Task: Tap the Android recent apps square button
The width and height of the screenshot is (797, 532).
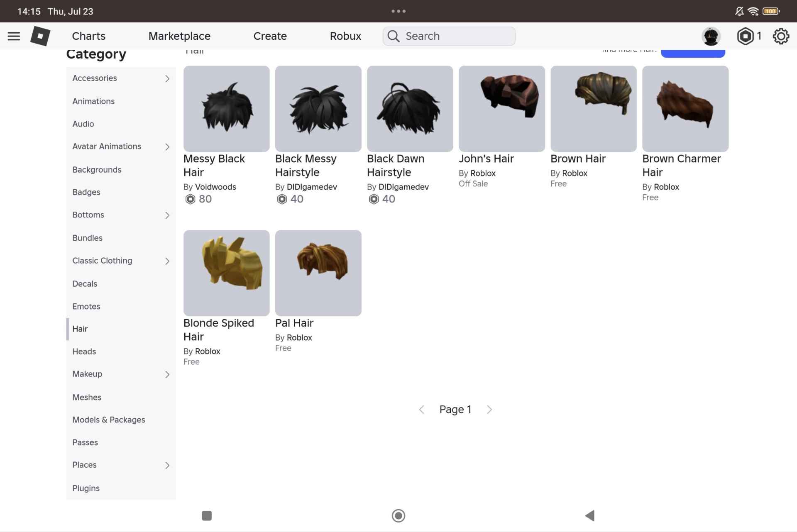Action: point(207,515)
